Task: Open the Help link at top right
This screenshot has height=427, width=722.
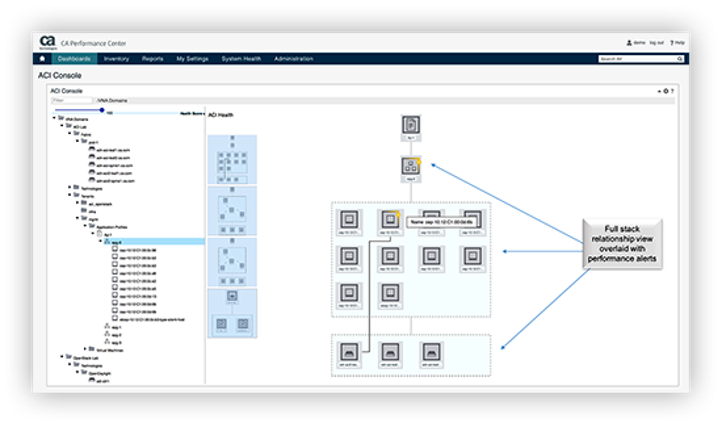Action: point(678,43)
